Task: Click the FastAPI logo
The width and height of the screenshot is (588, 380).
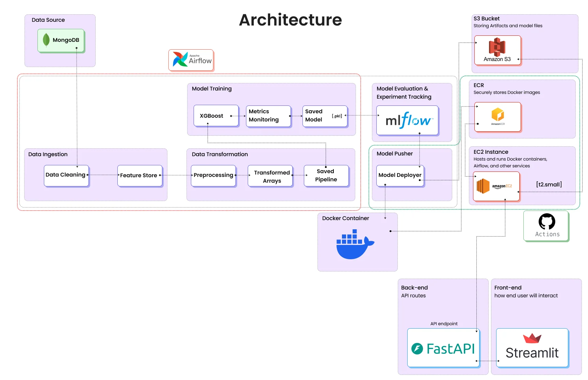Action: click(x=443, y=348)
